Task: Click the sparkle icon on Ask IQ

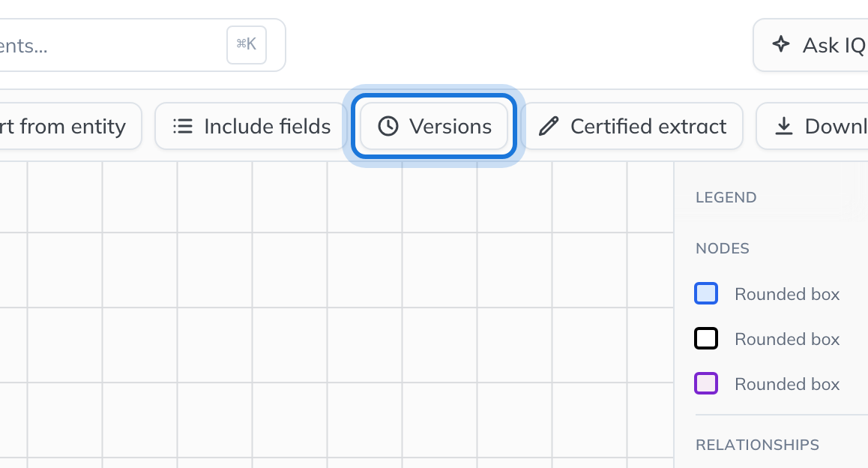Action: point(781,44)
